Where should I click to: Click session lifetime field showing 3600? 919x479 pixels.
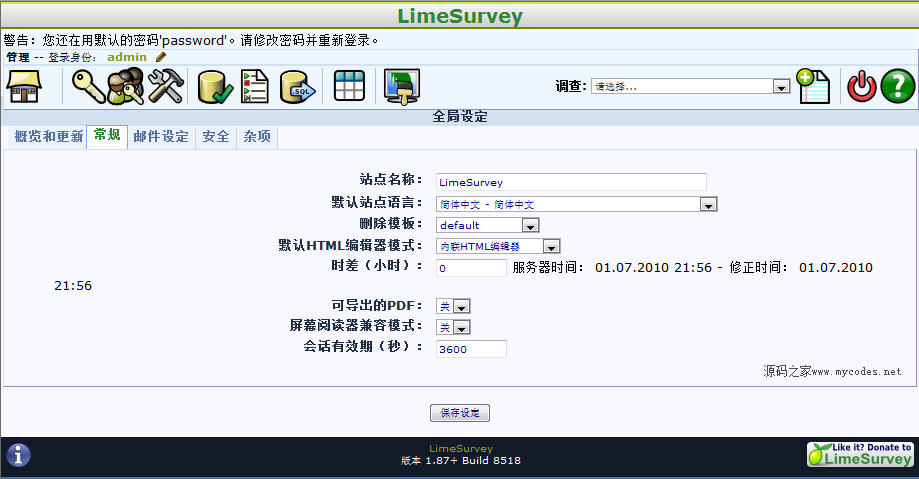471,349
